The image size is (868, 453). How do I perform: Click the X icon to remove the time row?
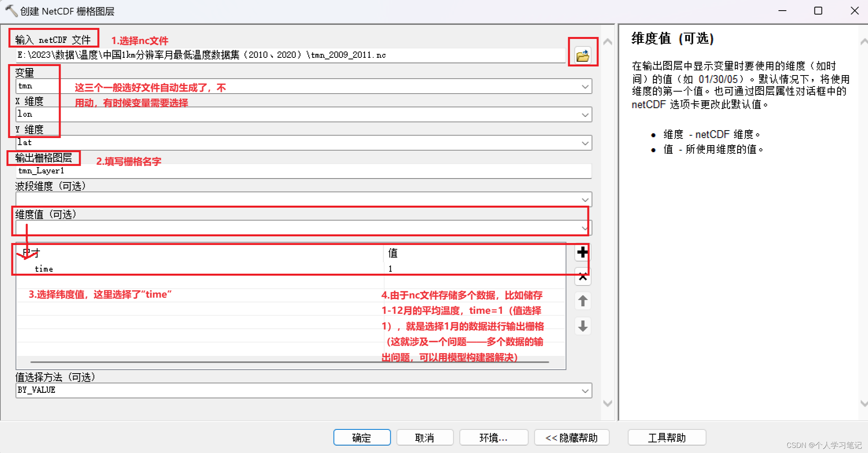(x=582, y=277)
